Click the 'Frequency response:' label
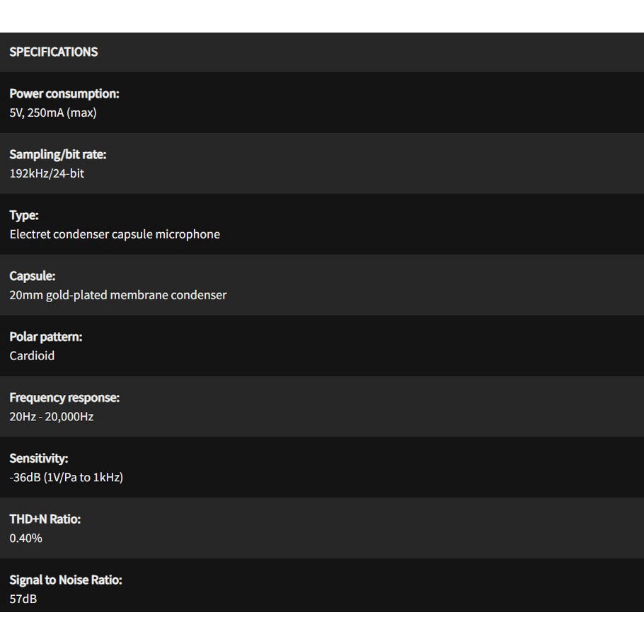This screenshot has width=644, height=644. 64,398
